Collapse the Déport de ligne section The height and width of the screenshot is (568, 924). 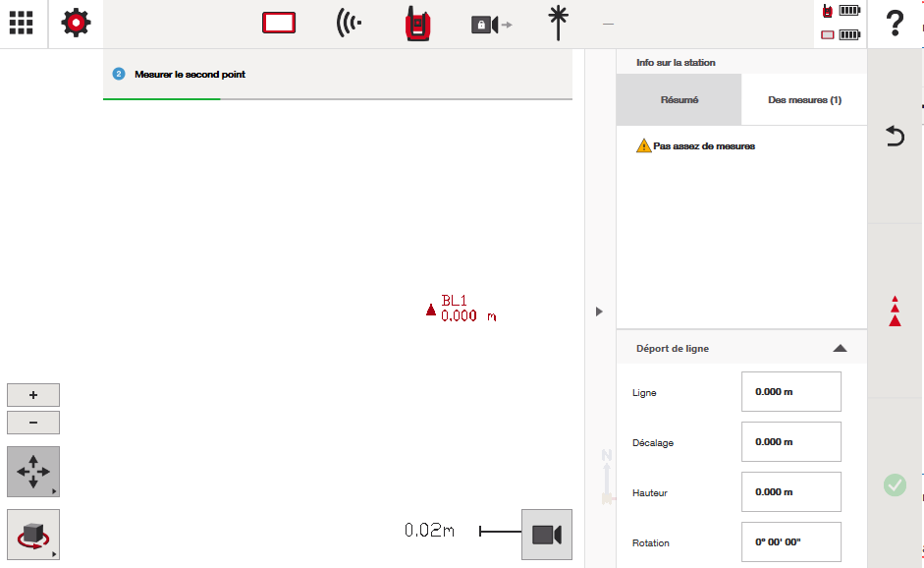click(x=839, y=348)
